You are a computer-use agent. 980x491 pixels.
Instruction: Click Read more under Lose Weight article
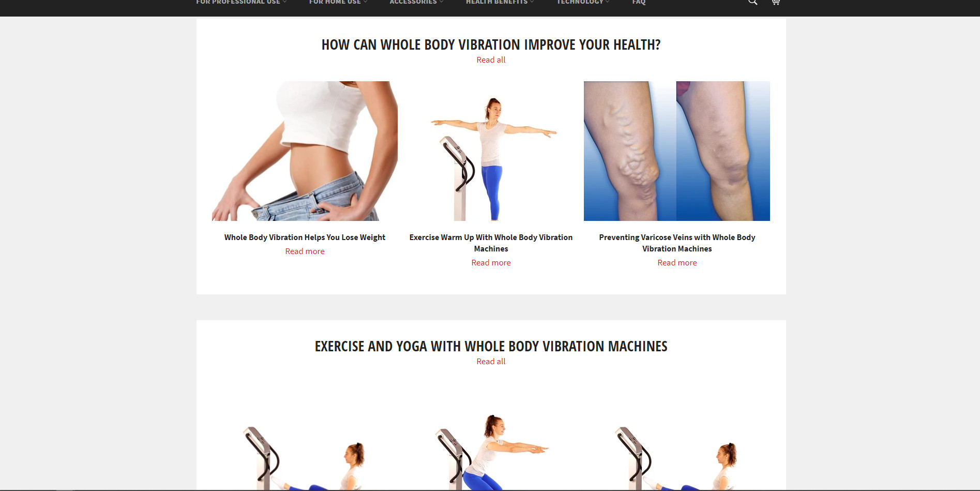click(305, 251)
